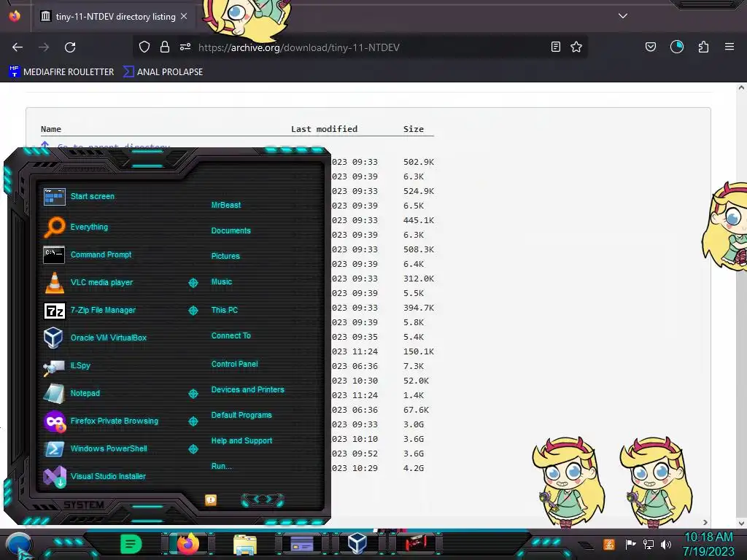Launch Firefox Private Browsing
This screenshot has height=560, width=747.
click(x=101, y=421)
